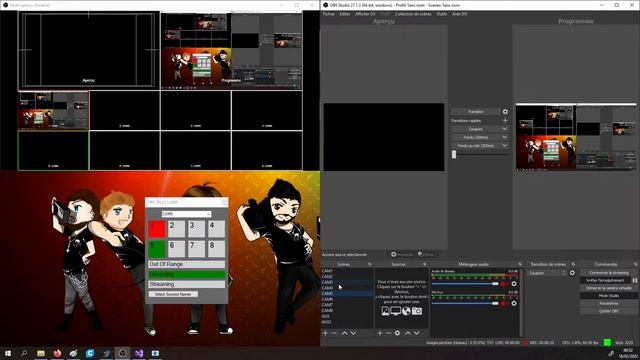Open Collection de scènes menu
The image size is (640, 360).
click(x=413, y=14)
